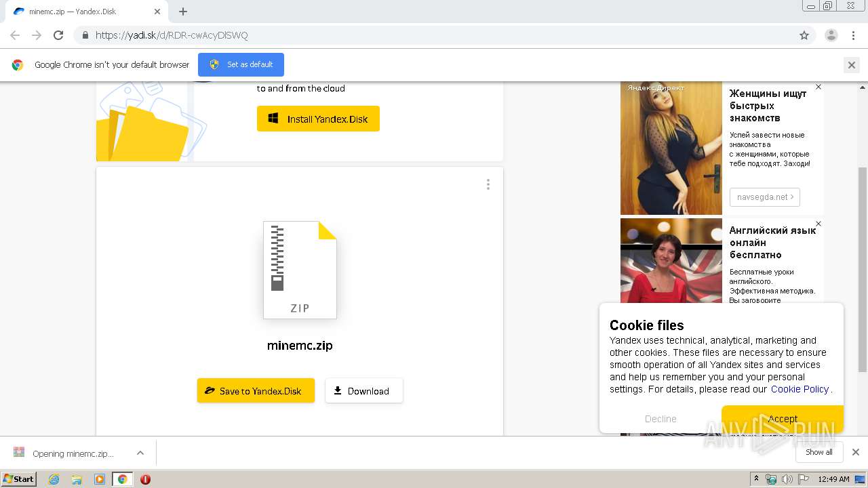This screenshot has height=488, width=868.
Task: Open the Английский язык онлайн ad headline
Action: tap(772, 243)
